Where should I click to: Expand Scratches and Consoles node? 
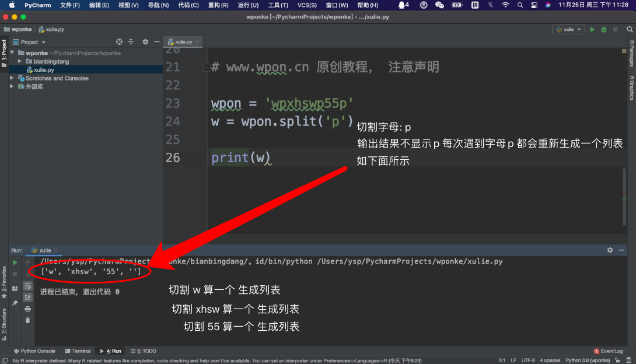tap(12, 78)
